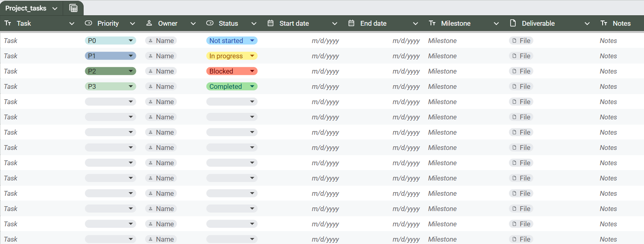
Task: Click the text type icon in Notes header
Action: click(604, 23)
